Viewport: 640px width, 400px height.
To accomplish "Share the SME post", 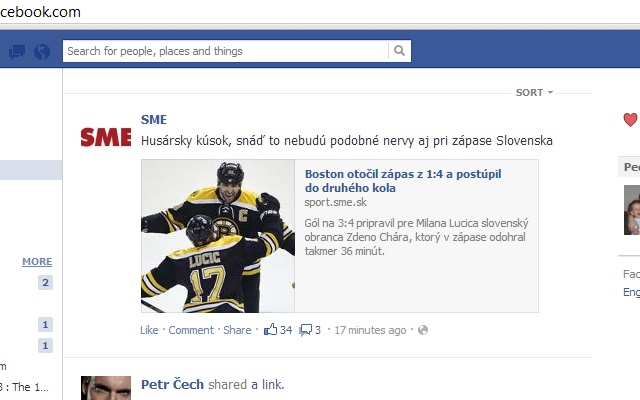I will (x=237, y=330).
